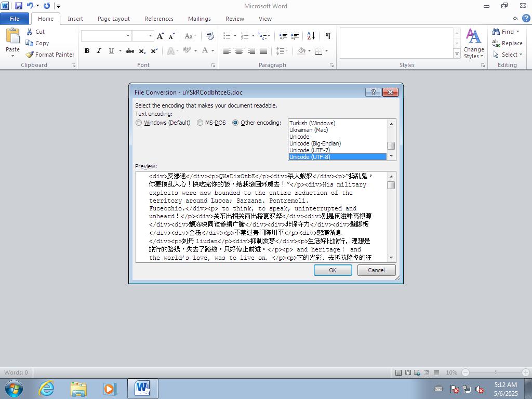Expand the Styles gallery More arrow

(457, 54)
